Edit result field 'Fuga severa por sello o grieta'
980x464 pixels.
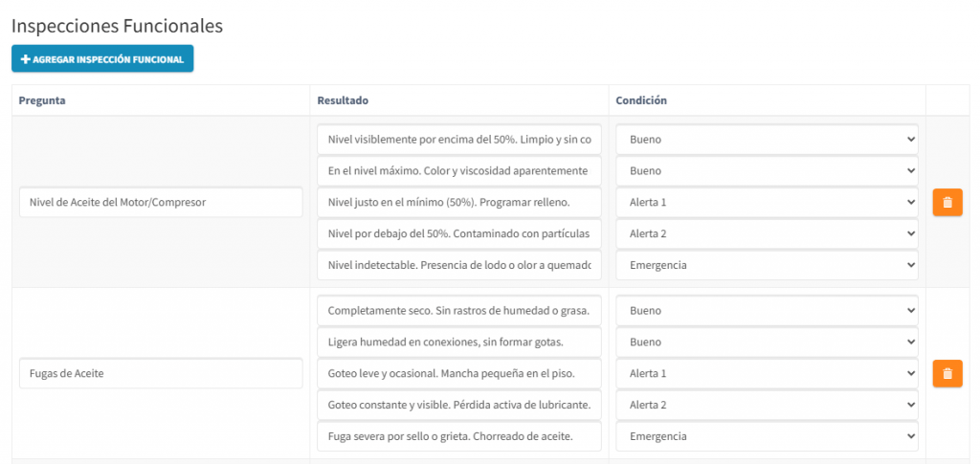click(x=459, y=436)
